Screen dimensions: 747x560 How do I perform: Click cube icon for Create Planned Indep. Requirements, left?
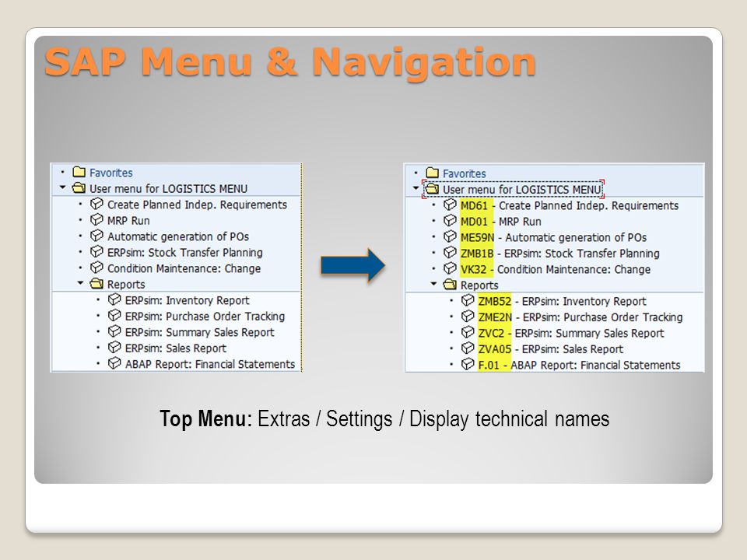click(x=96, y=204)
